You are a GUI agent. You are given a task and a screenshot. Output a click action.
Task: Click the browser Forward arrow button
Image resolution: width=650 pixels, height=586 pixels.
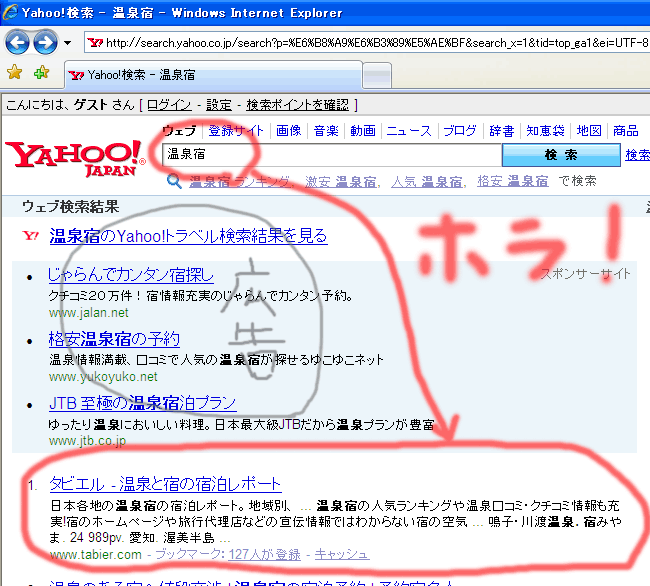pos(44,42)
